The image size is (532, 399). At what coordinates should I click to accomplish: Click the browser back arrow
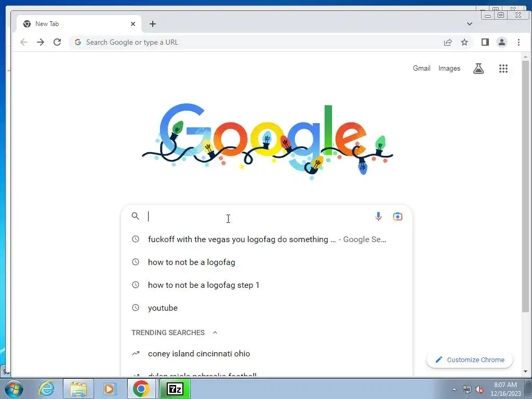pos(24,42)
